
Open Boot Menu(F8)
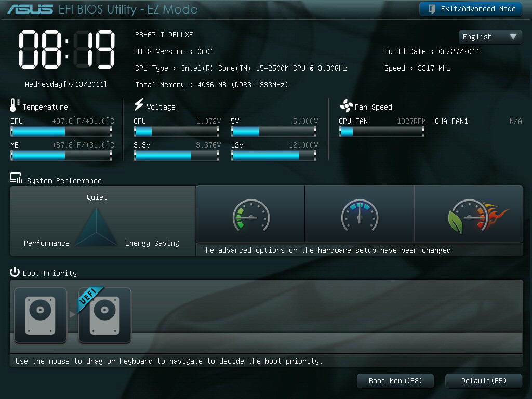click(x=395, y=381)
